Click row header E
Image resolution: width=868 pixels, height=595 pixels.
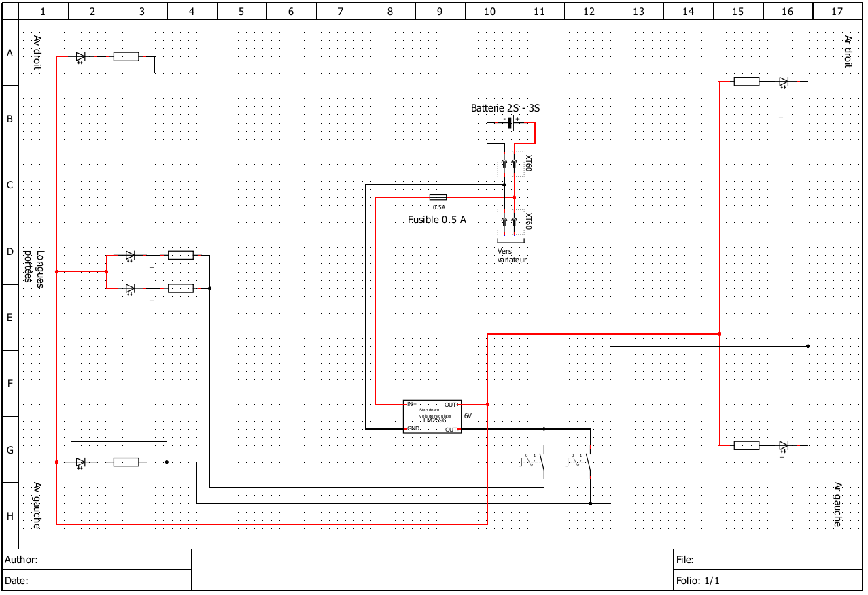10,318
